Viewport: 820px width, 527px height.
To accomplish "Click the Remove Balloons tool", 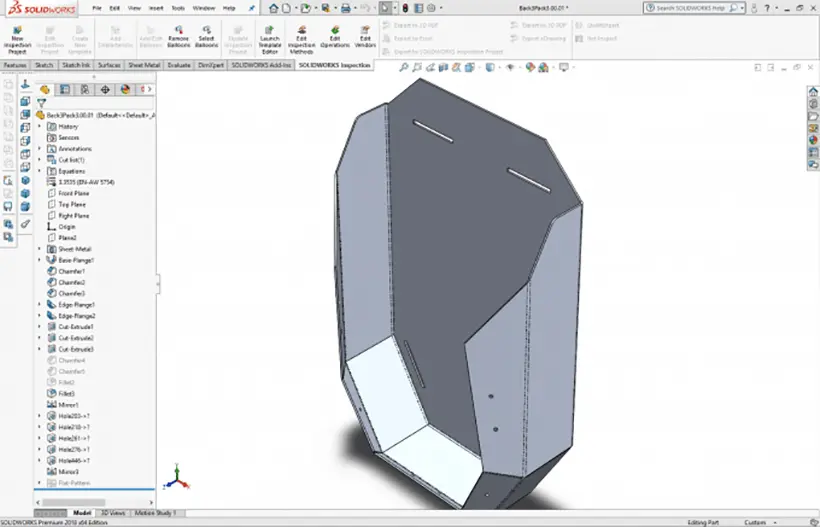I will coord(178,37).
